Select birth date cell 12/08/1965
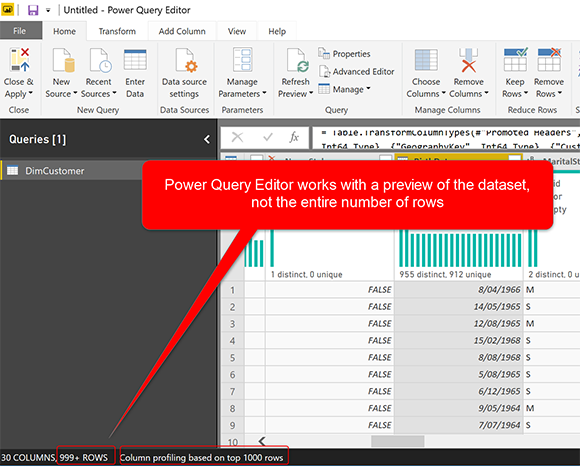This screenshot has height=466, width=580. point(458,323)
